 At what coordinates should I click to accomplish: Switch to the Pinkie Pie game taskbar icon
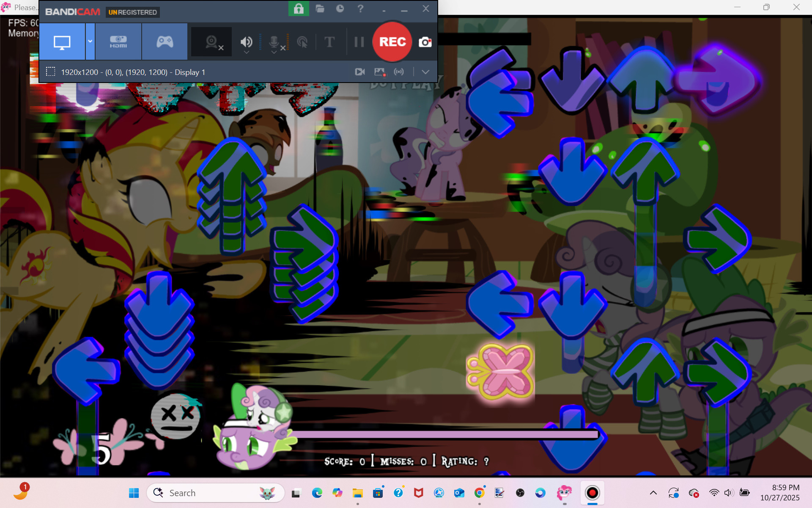[x=564, y=493]
